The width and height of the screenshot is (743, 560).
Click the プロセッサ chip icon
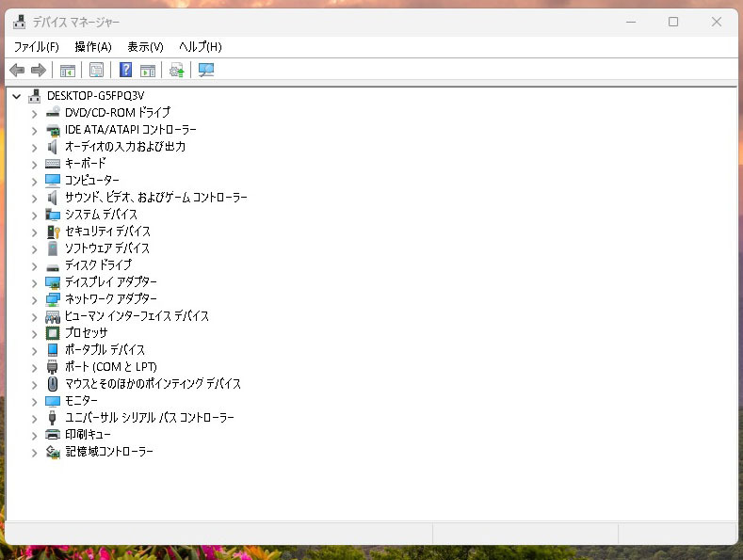53,333
